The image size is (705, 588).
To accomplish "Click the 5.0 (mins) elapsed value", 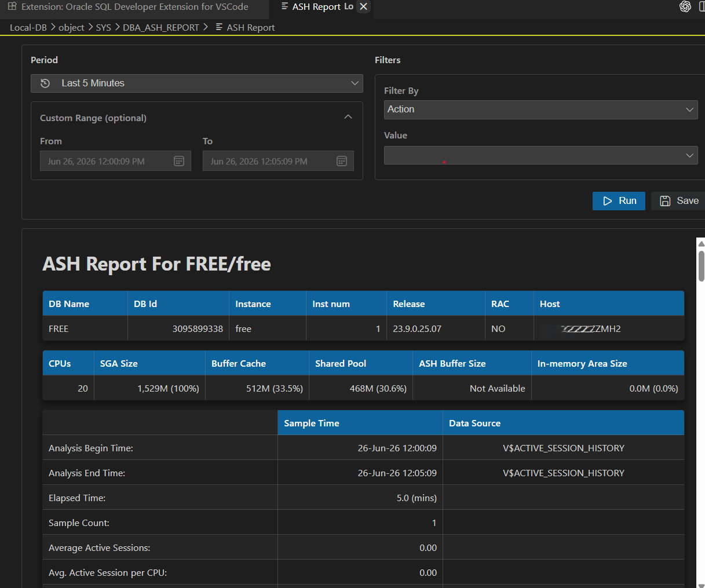I will click(x=417, y=498).
